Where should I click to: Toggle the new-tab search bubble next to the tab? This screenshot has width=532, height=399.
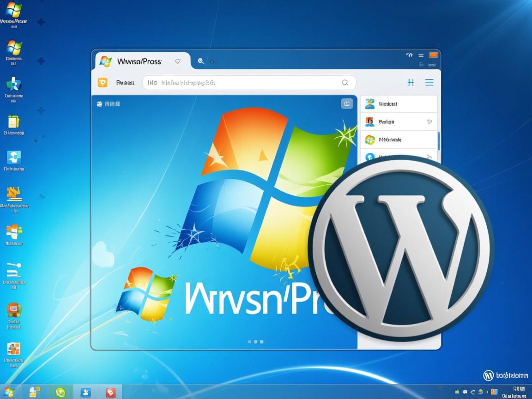click(200, 61)
